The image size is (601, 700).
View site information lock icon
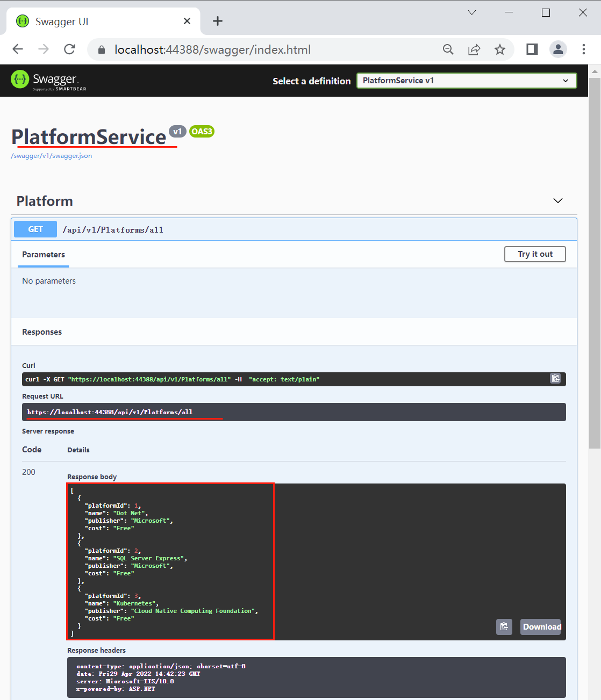click(x=101, y=50)
